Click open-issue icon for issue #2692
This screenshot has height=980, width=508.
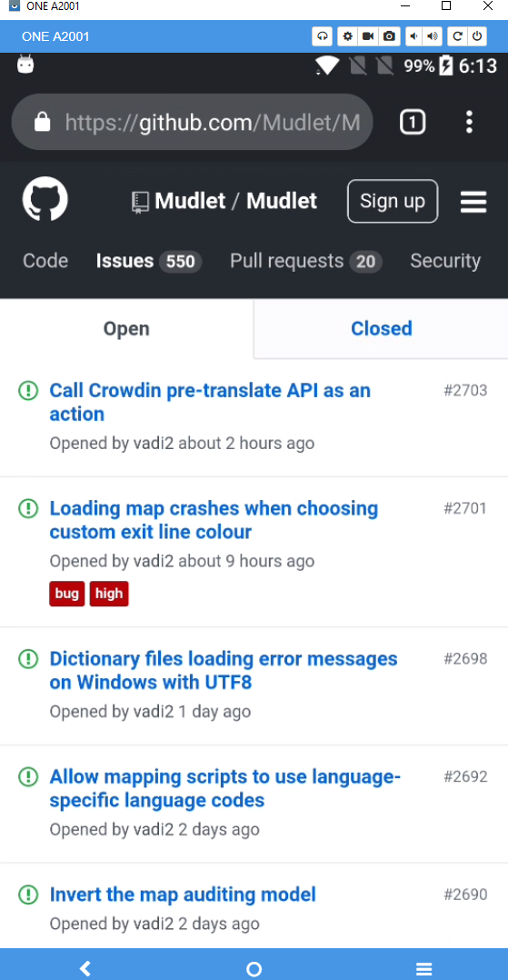pos(28,777)
